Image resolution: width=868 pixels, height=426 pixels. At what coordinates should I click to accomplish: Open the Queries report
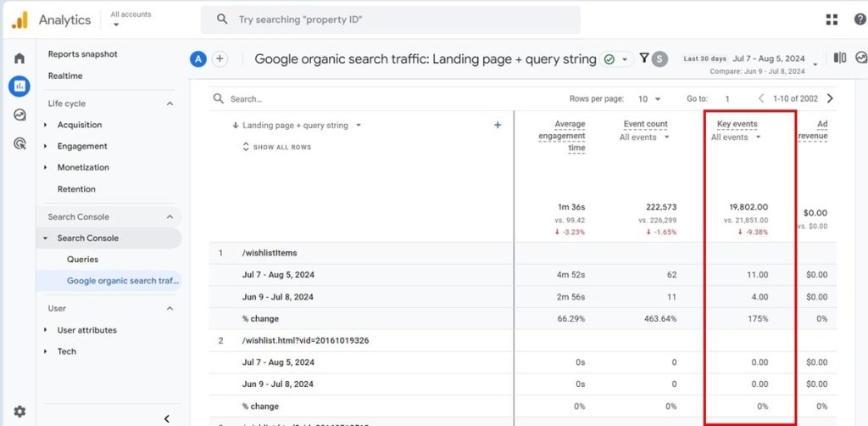[x=82, y=260]
